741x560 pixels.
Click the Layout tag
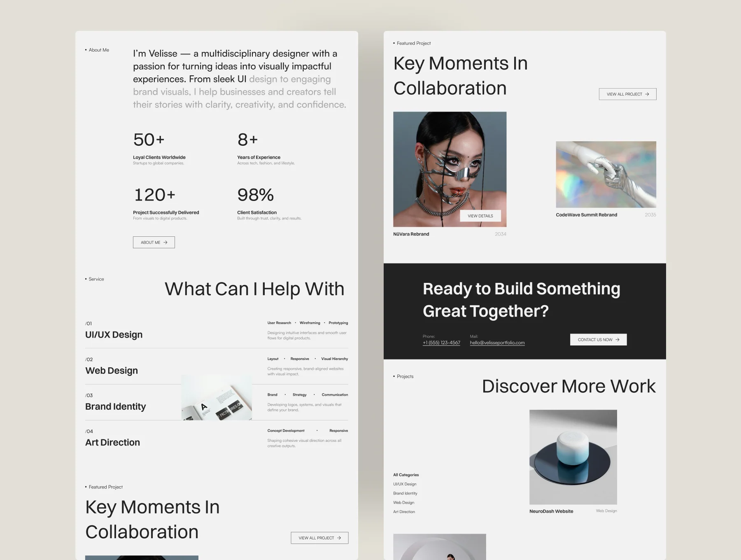[273, 359]
